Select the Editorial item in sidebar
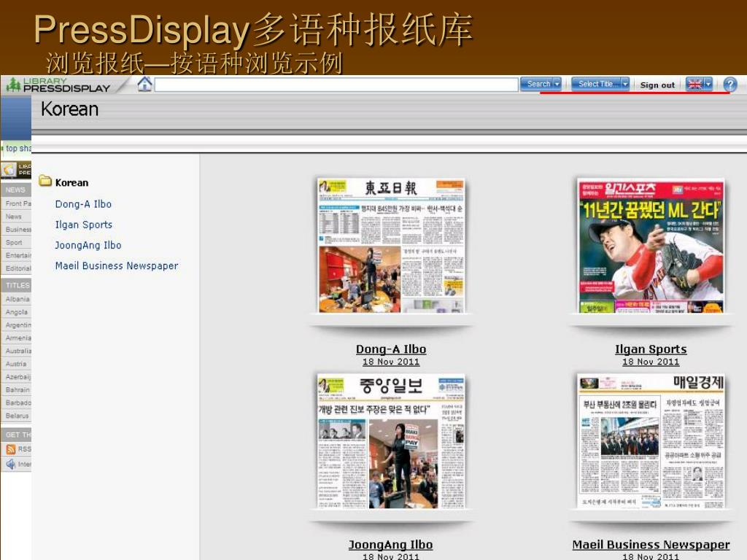 (x=17, y=268)
